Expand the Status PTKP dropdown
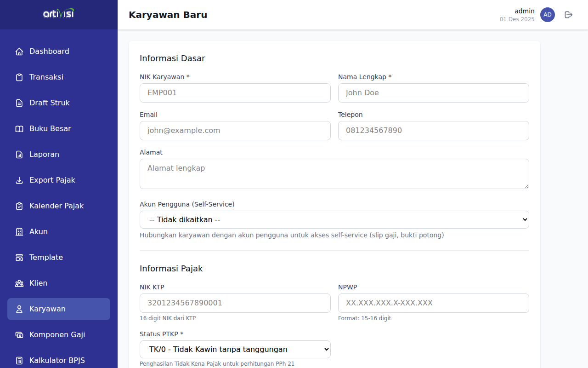Image resolution: width=588 pixels, height=368 pixels. [235, 350]
